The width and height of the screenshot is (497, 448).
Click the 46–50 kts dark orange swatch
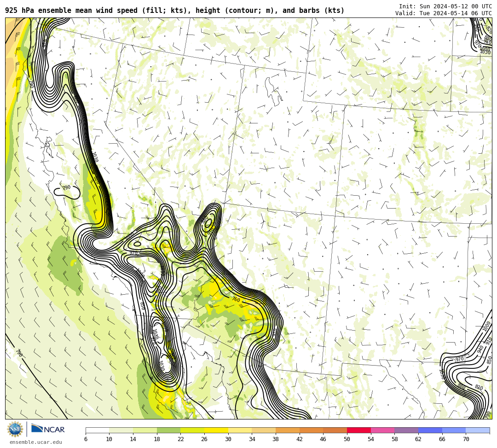coord(335,430)
